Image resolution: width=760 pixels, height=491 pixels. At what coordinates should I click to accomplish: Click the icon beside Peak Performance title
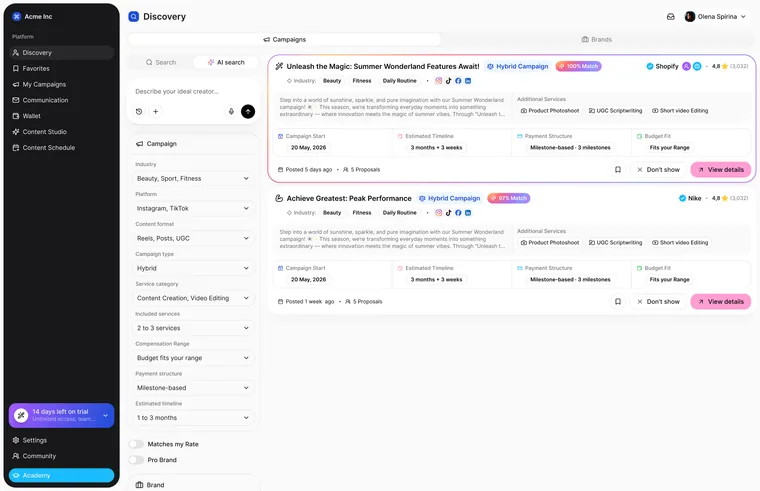(x=279, y=198)
